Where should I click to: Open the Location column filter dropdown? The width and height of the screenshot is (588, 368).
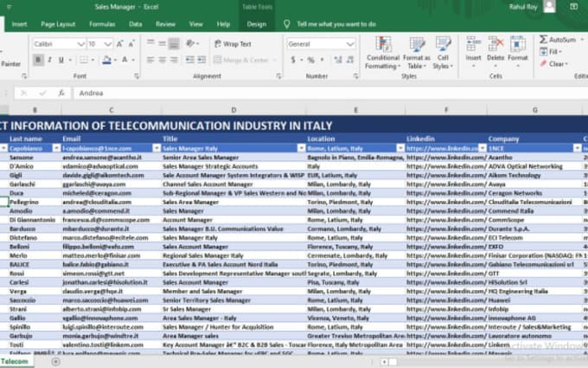400,148
